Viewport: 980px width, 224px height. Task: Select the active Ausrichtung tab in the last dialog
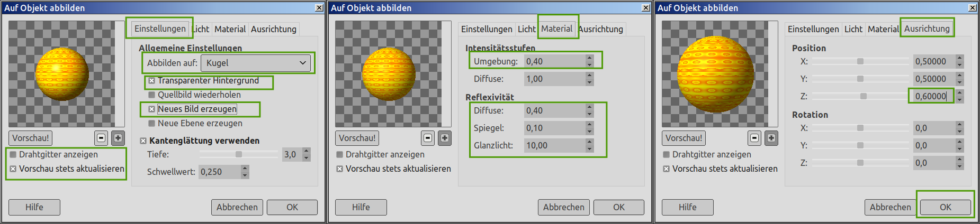pyautogui.click(x=927, y=29)
